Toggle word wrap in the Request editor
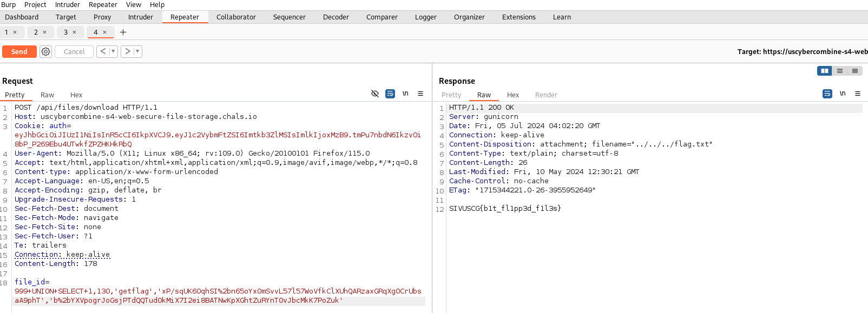Image resolution: width=868 pixels, height=313 pixels. (x=390, y=94)
